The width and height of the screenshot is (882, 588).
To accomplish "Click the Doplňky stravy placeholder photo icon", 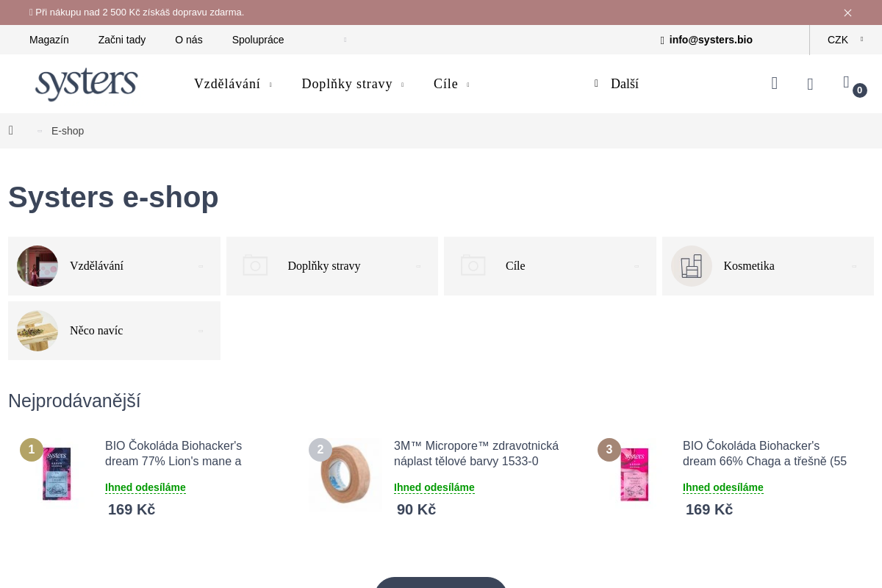I will point(255,265).
